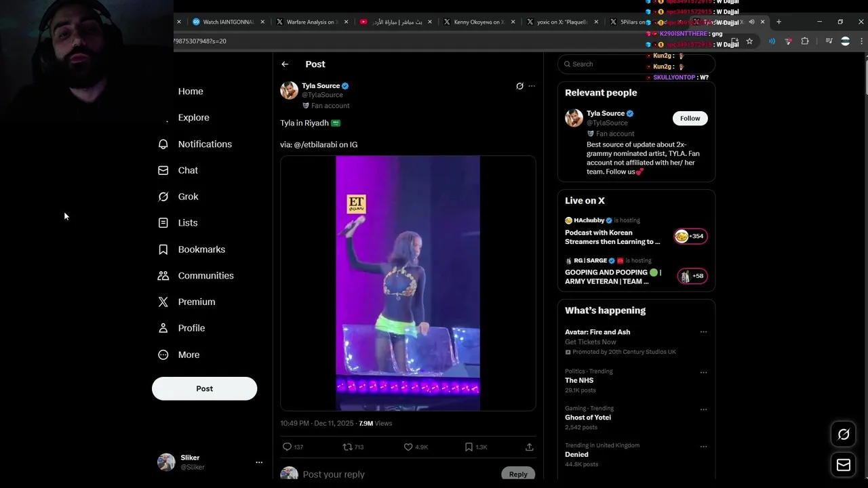Click the reply icon with 137
868x488 pixels.
(287, 447)
